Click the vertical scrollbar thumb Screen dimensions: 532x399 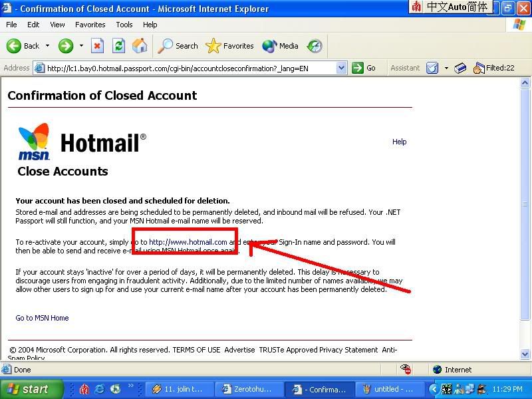[x=525, y=204]
